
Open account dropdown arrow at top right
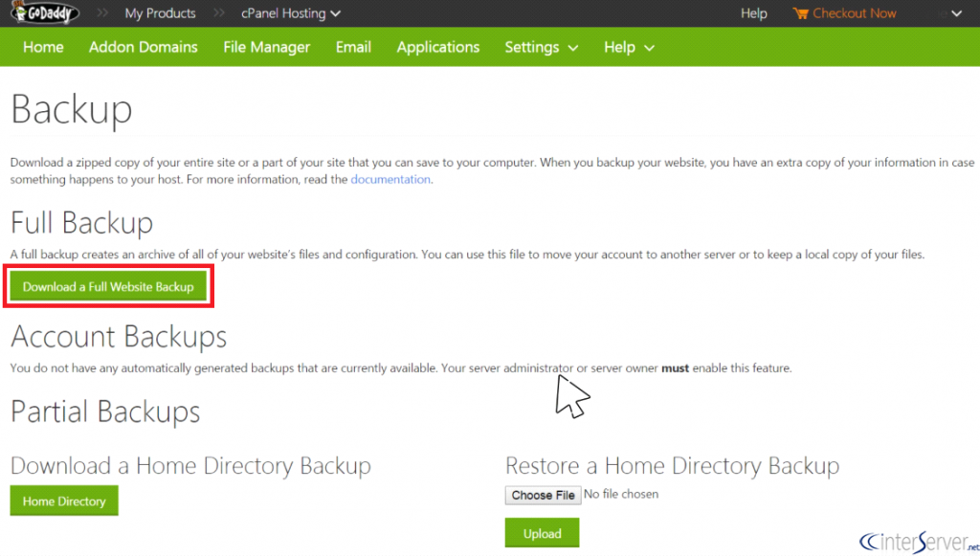(x=955, y=13)
